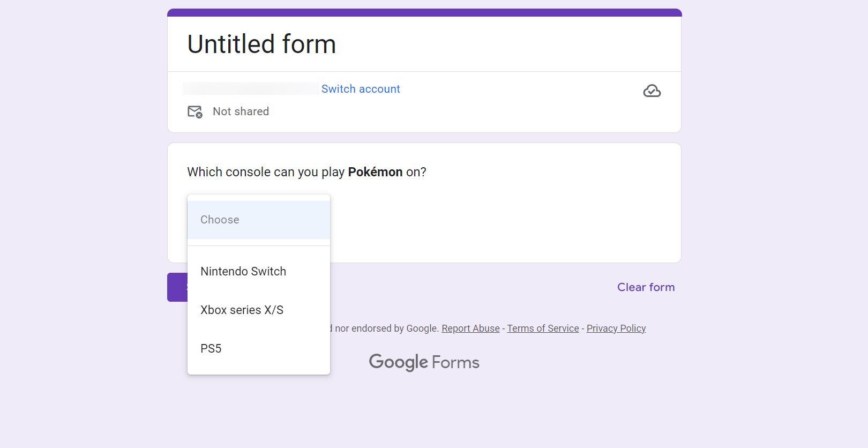The height and width of the screenshot is (448, 868).
Task: Select the Choose placeholder option
Action: (x=259, y=220)
